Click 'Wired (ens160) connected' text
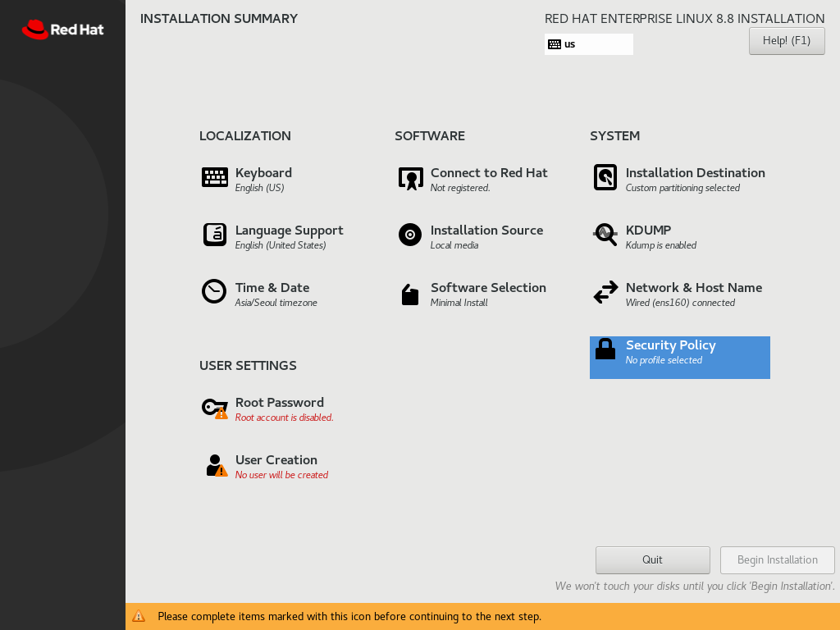Image resolution: width=840 pixels, height=630 pixels. (x=680, y=303)
